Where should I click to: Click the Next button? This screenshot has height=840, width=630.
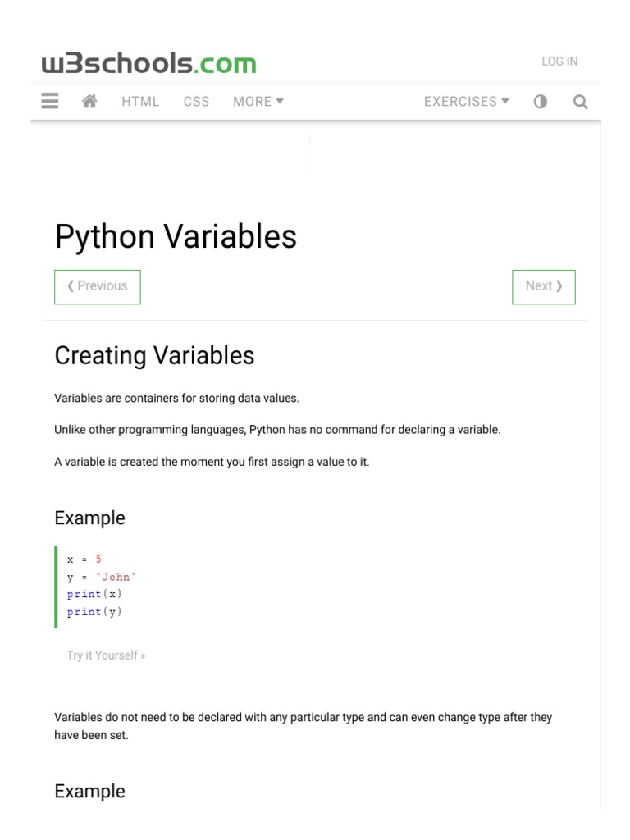[x=544, y=286]
